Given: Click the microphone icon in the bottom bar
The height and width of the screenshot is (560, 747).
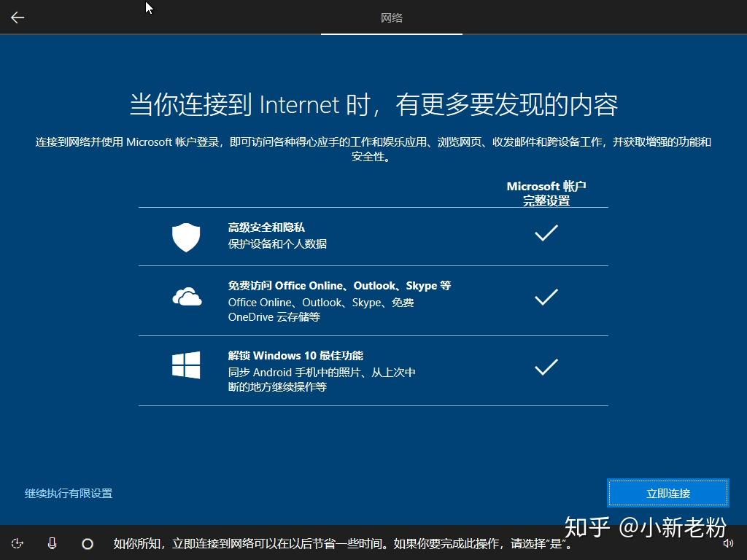Looking at the screenshot, I should point(52,543).
